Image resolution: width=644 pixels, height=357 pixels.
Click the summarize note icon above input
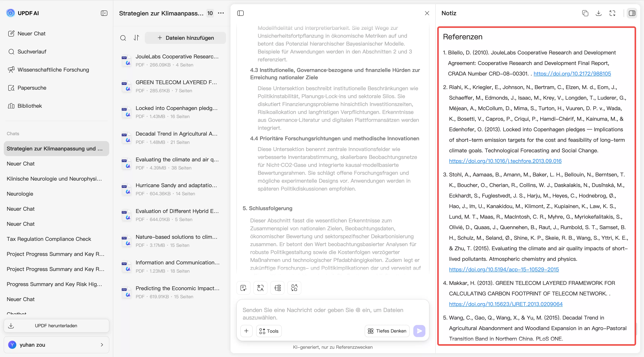pyautogui.click(x=243, y=288)
